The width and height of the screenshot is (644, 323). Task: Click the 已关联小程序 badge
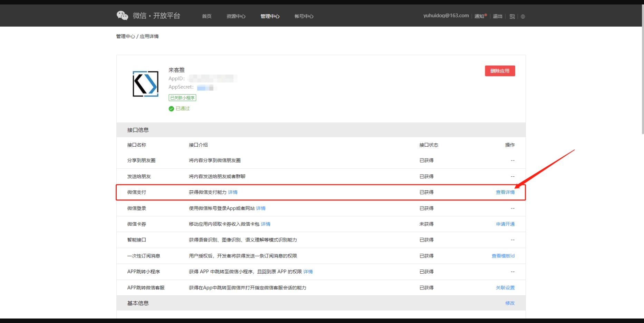(182, 98)
